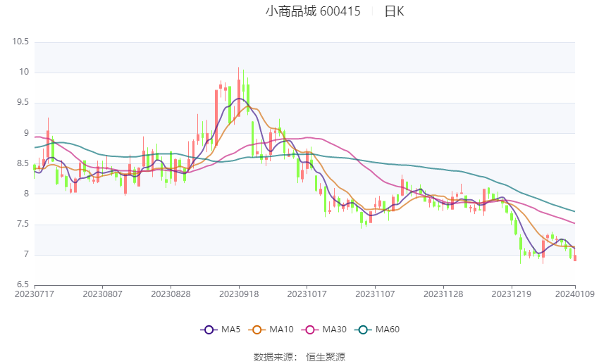Click x-axis date label 20230828
599x364 pixels.
pos(171,294)
